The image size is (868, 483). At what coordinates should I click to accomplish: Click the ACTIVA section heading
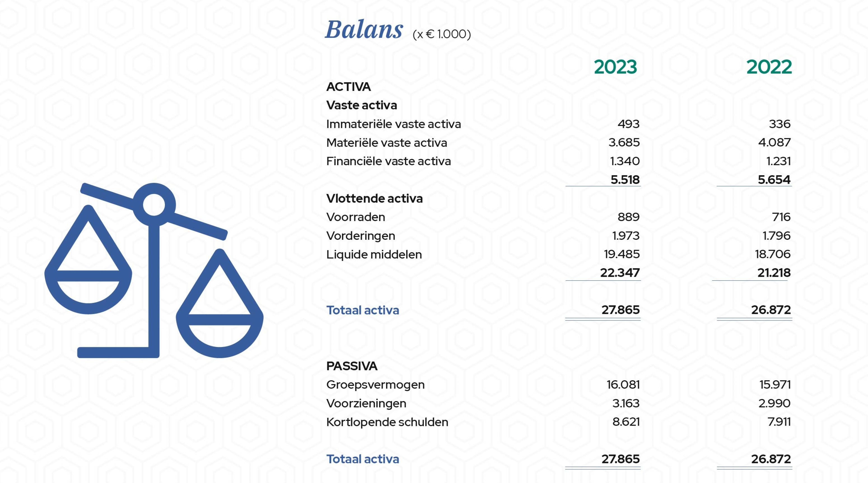(x=348, y=87)
